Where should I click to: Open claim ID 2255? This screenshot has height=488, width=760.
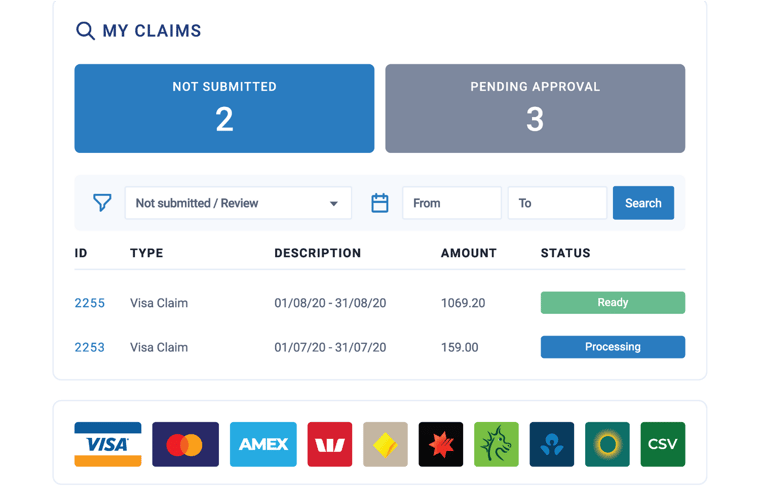coord(90,303)
